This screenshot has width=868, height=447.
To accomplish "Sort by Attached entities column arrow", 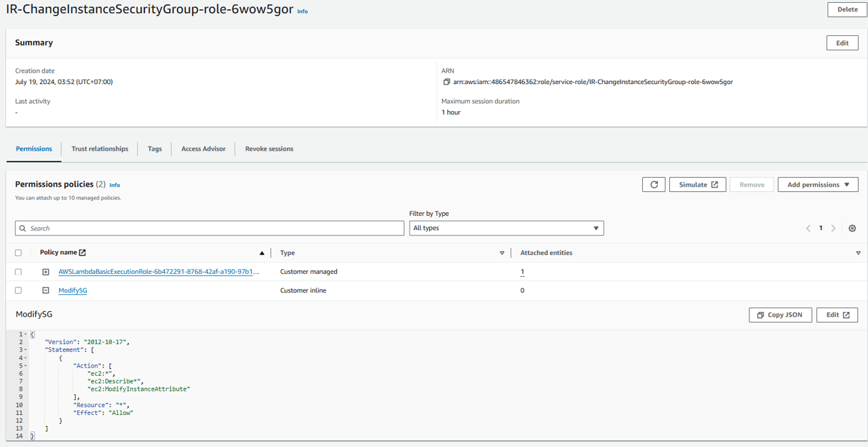I will pos(858,253).
